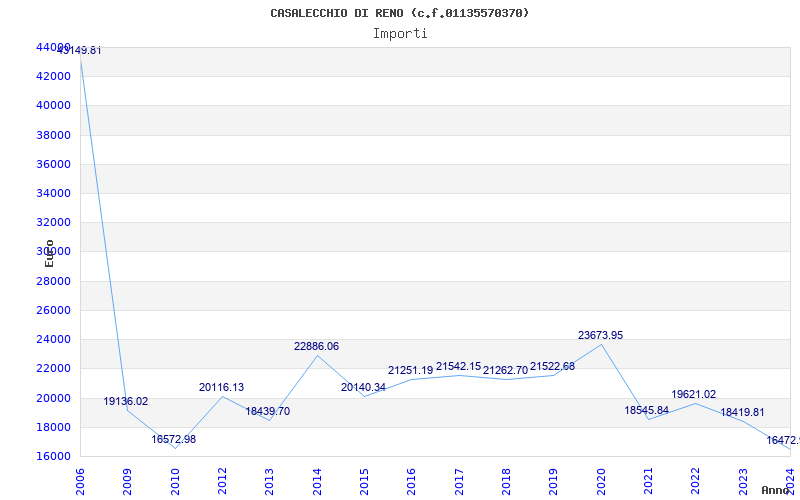Click y-axis tick label 36000

pyautogui.click(x=54, y=164)
